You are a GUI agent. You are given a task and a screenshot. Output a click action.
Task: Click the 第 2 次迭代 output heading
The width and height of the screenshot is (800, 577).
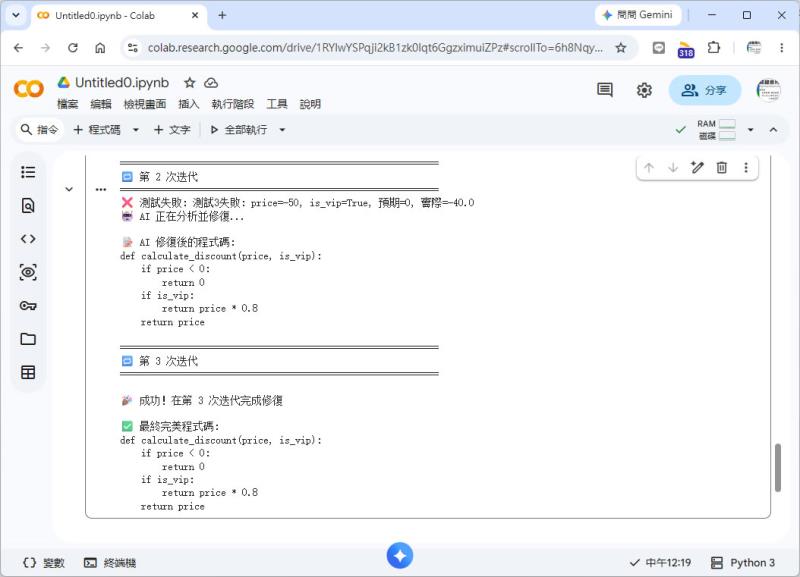click(168, 177)
